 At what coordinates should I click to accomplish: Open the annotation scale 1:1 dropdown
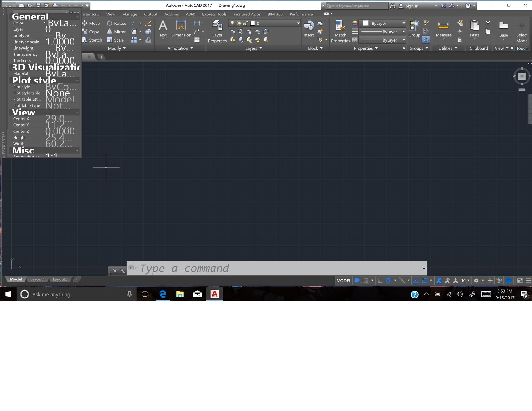(x=465, y=280)
